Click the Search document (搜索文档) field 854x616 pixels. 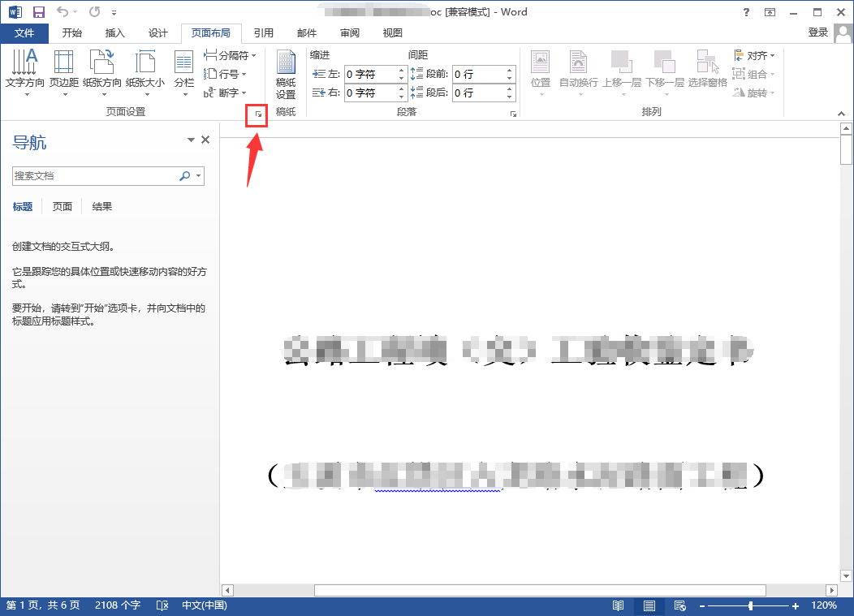pos(95,176)
